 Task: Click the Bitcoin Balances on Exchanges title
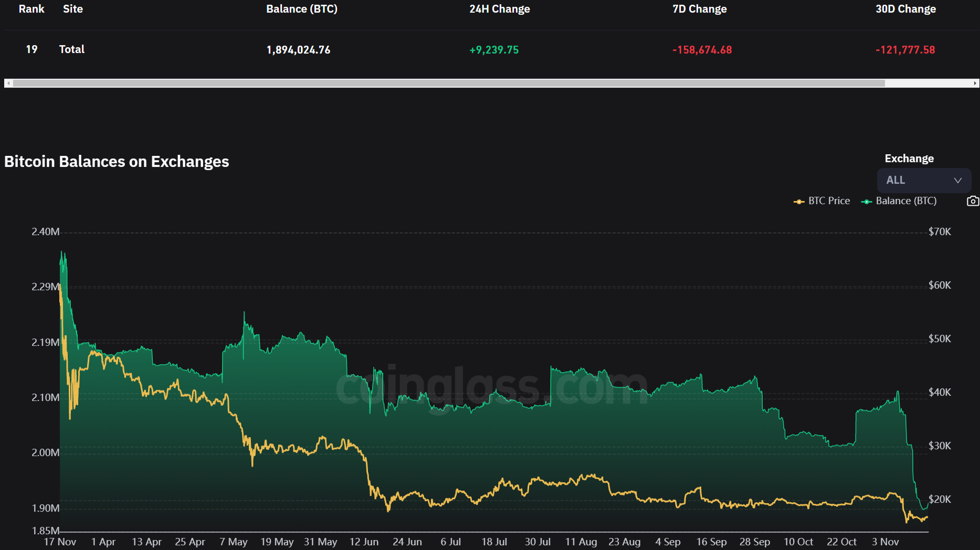click(117, 162)
